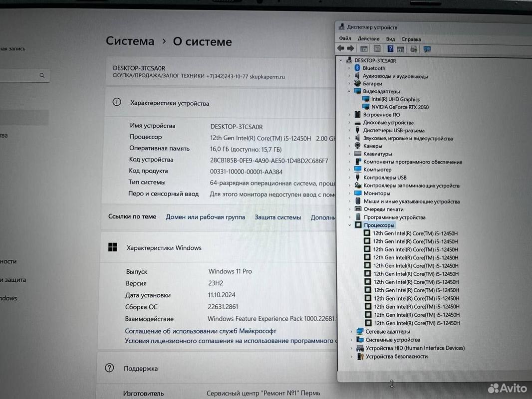Click the Forward arrow in Device Manager toolbar
The height and width of the screenshot is (399, 532).
point(351,48)
